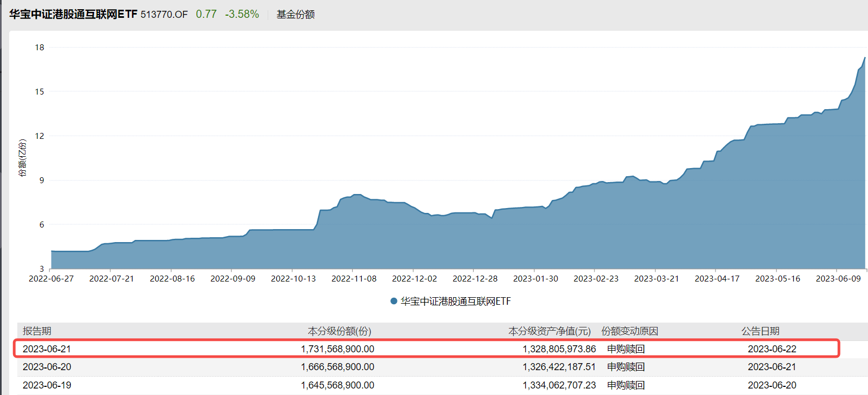Sort by the 报告期 column header
Image resolution: width=868 pixels, height=395 pixels.
coord(37,331)
